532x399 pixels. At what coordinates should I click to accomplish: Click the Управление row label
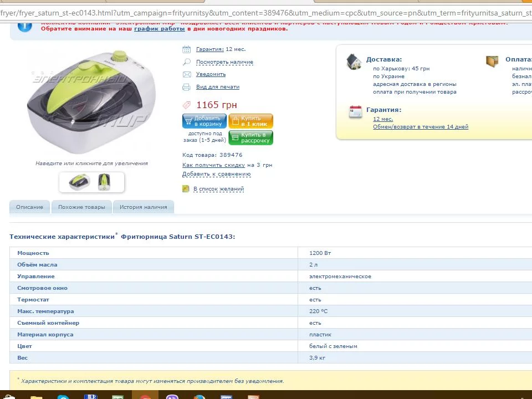[35, 277]
